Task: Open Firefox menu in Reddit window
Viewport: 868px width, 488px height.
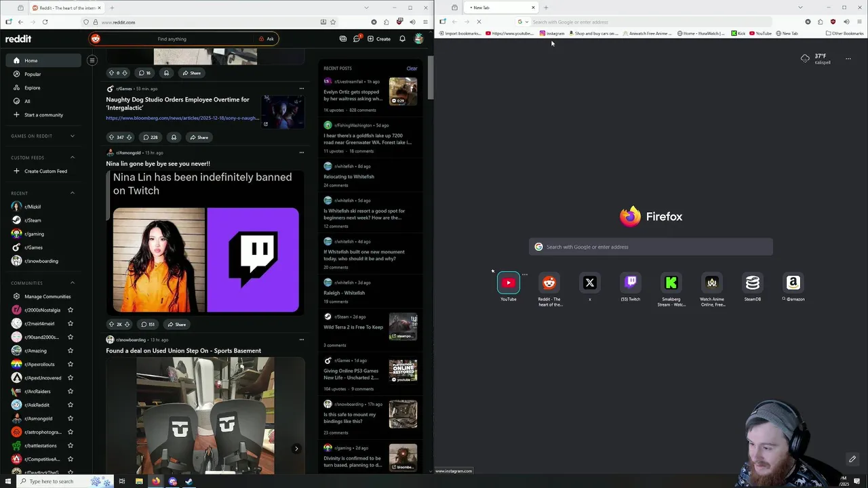Action: [425, 22]
